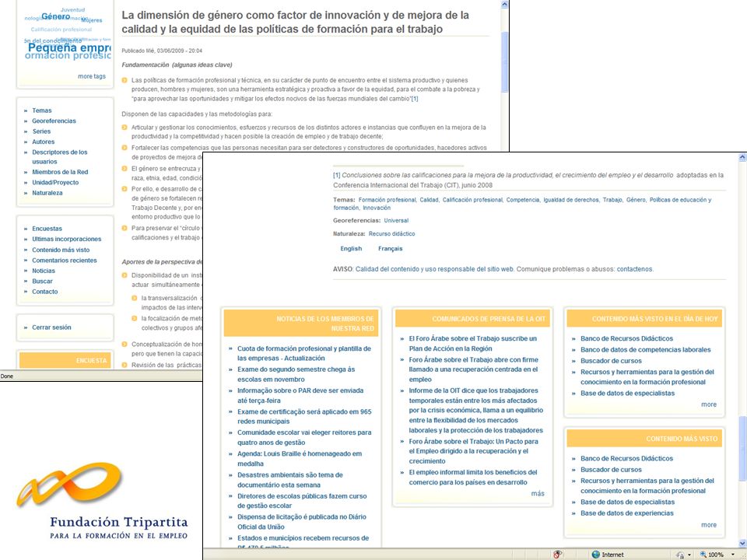Open Dispensa de licitação news item
747x560 pixels.
302,522
